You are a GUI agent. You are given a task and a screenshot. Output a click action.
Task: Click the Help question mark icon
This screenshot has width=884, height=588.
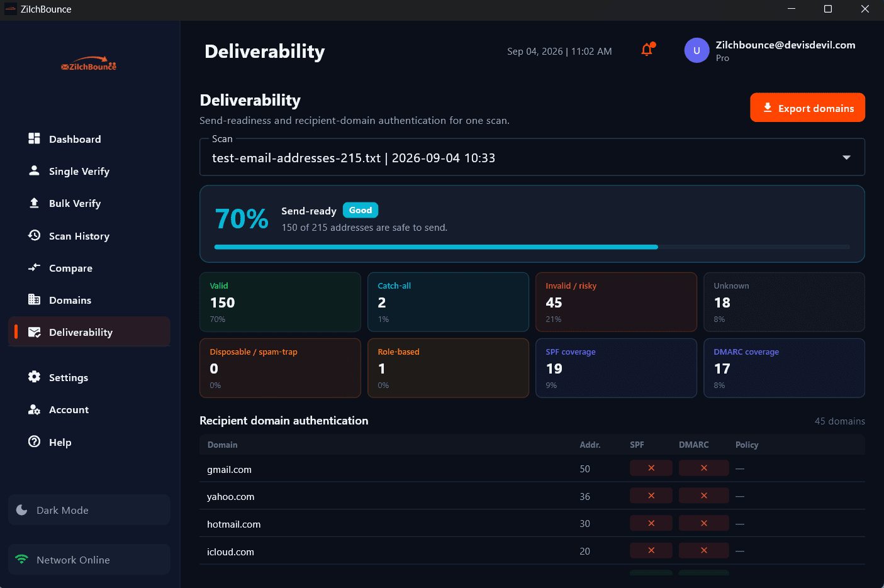pyautogui.click(x=34, y=441)
